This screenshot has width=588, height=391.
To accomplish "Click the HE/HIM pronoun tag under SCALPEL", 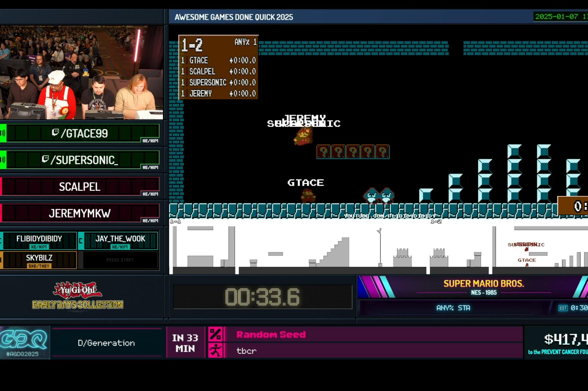I will (150, 194).
